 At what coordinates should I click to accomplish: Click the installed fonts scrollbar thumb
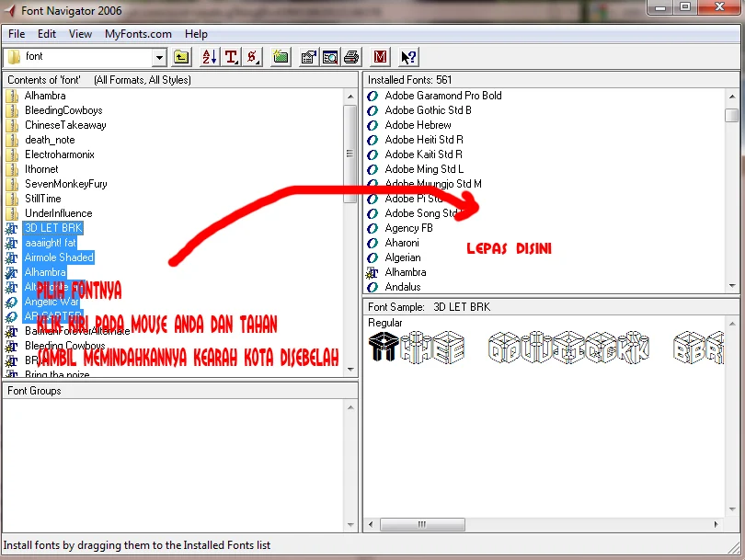point(732,115)
